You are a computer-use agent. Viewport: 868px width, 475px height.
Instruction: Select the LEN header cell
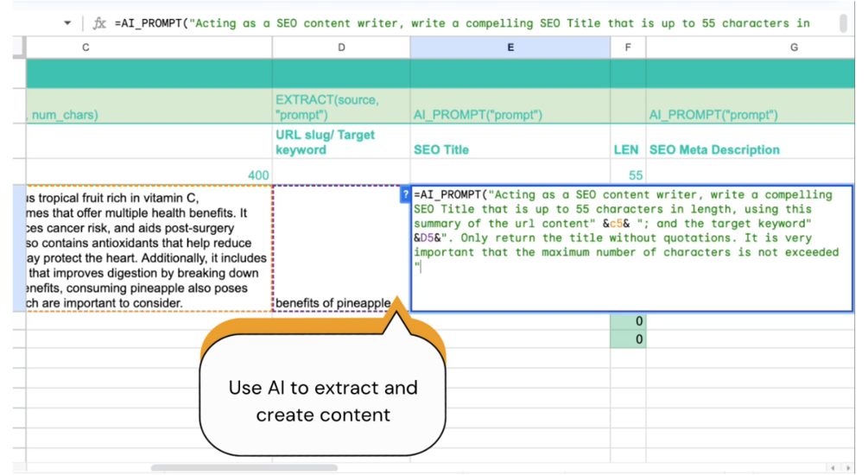[628, 142]
